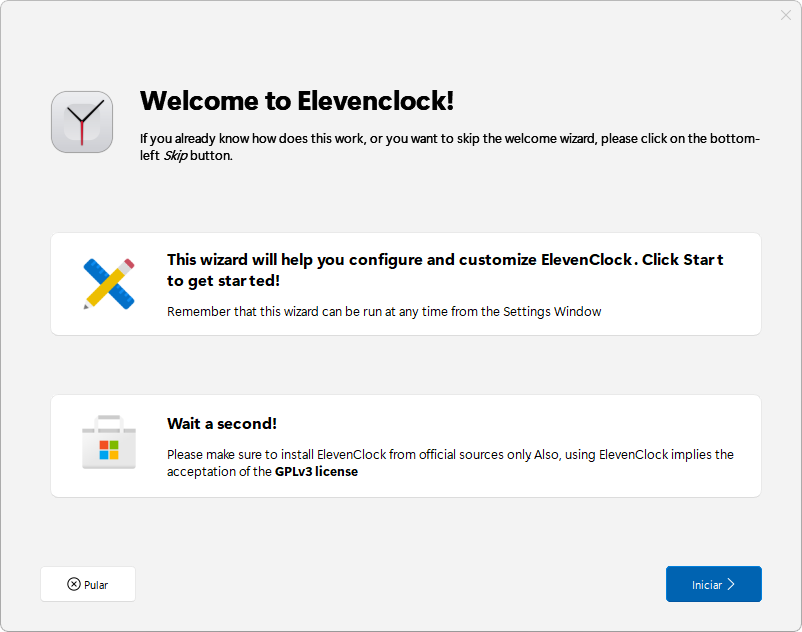Select the 'Wait a second!' heading
This screenshot has width=802, height=632.
(x=221, y=423)
